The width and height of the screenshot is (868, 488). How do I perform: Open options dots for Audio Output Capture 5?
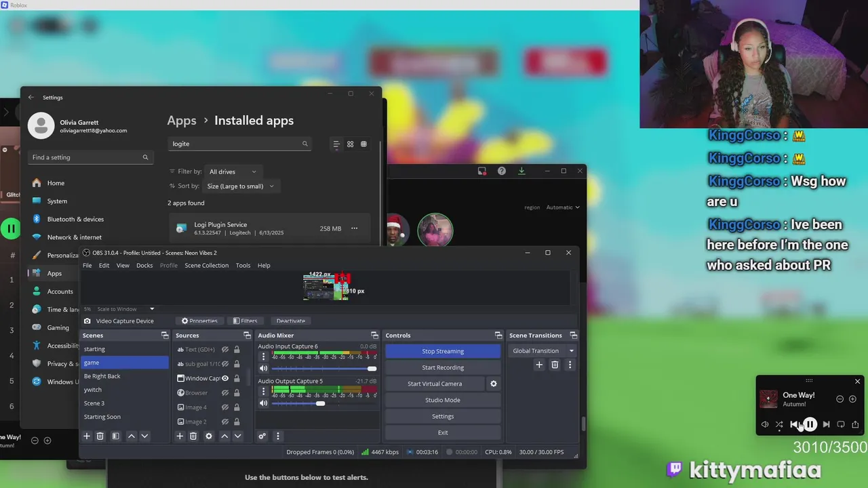[x=264, y=391]
